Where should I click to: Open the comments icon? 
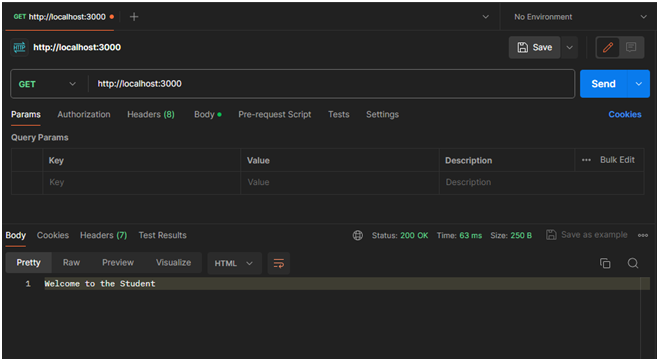click(631, 47)
